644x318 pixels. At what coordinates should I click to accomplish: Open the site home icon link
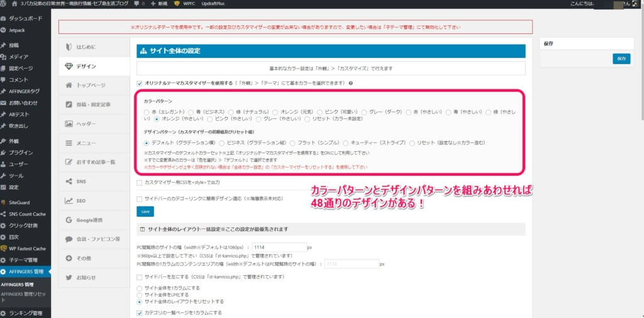[15, 3]
